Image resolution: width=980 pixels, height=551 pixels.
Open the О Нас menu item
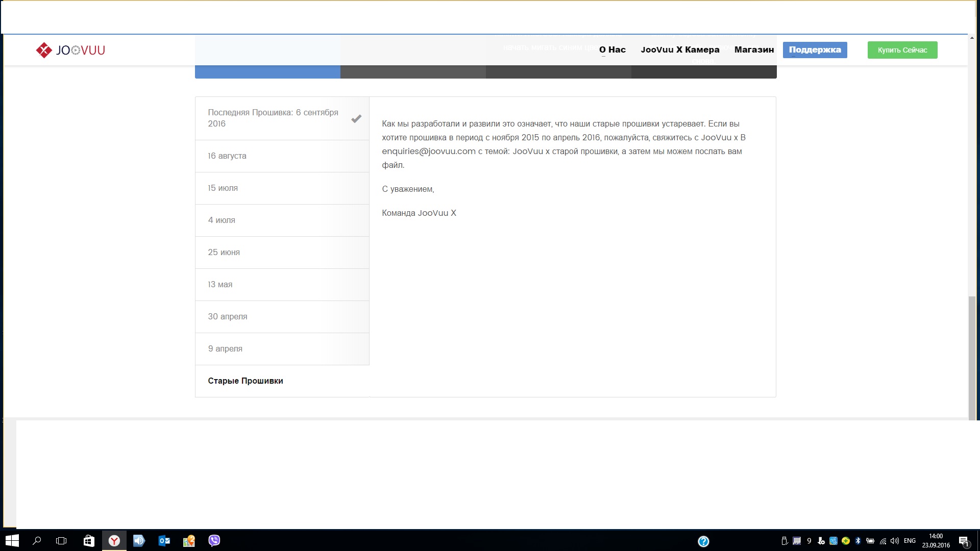[x=612, y=50]
